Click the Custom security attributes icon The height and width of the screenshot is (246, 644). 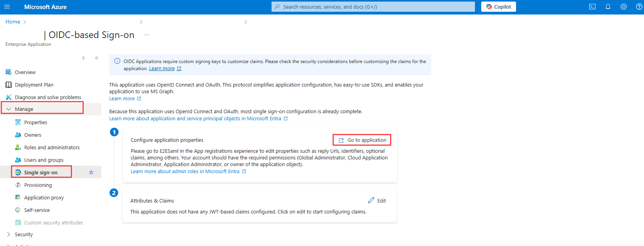click(18, 222)
